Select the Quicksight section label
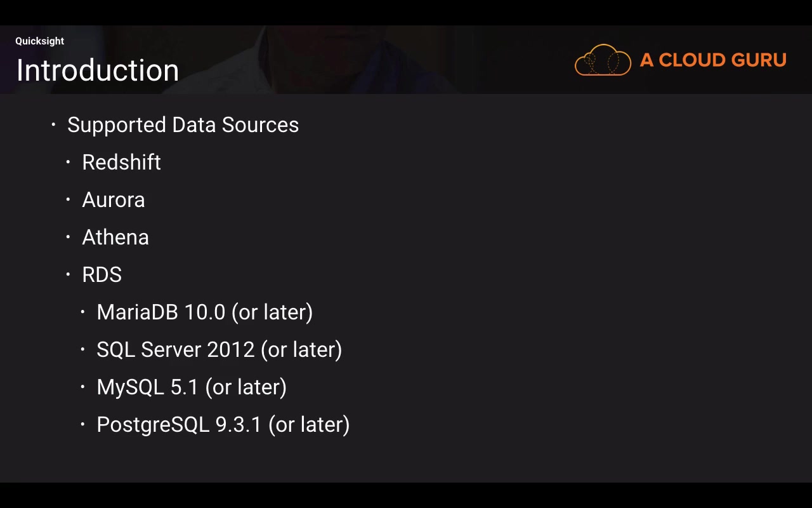This screenshot has width=812, height=508. click(x=40, y=41)
